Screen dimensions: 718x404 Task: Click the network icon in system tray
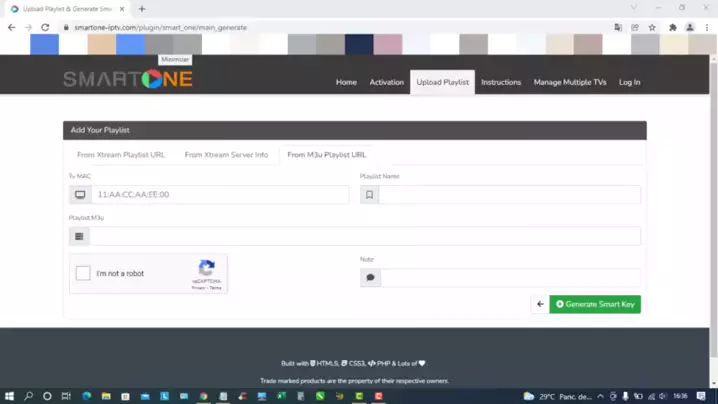(651, 396)
